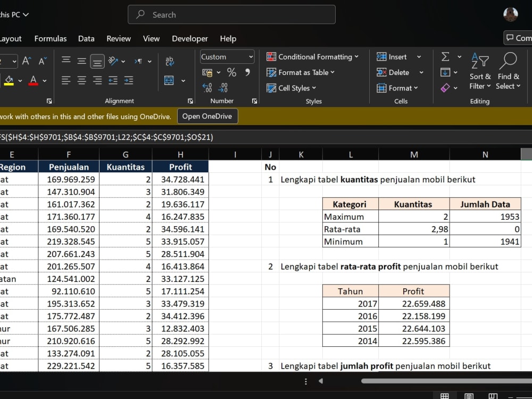Viewport: 532px width, 399px height.
Task: Open Format as Table gallery
Action: coord(300,72)
